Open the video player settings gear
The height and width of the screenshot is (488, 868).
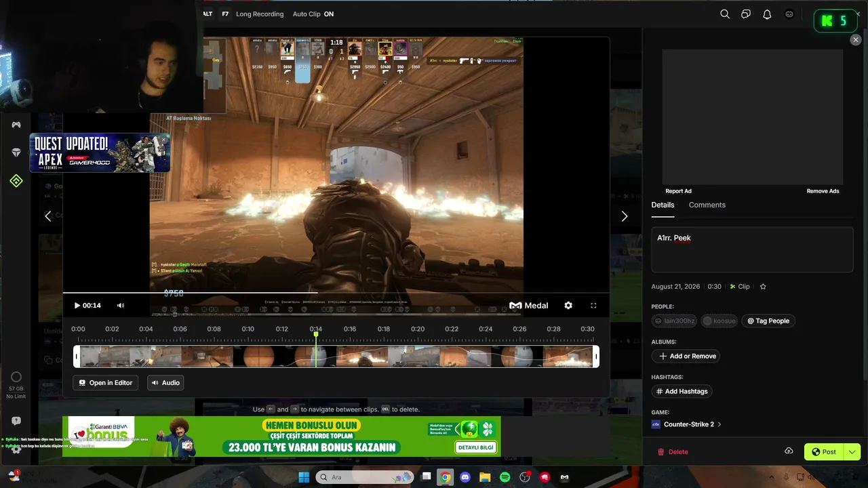coord(568,306)
